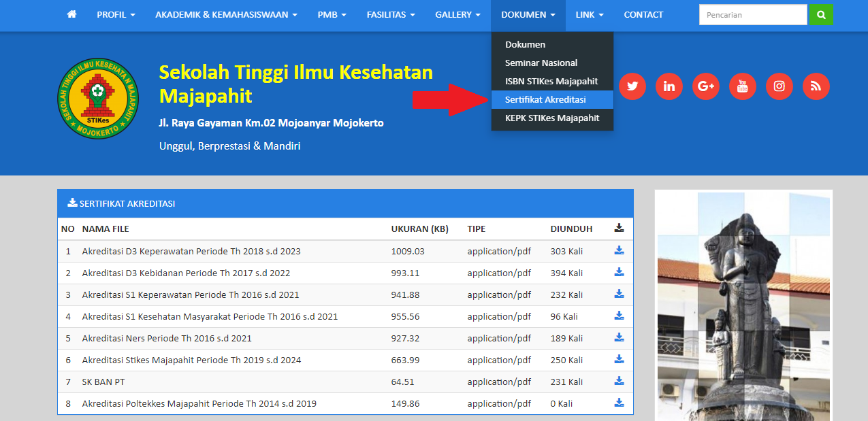Click the Pencarian search input field
The width and height of the screenshot is (868, 421).
[x=752, y=14]
